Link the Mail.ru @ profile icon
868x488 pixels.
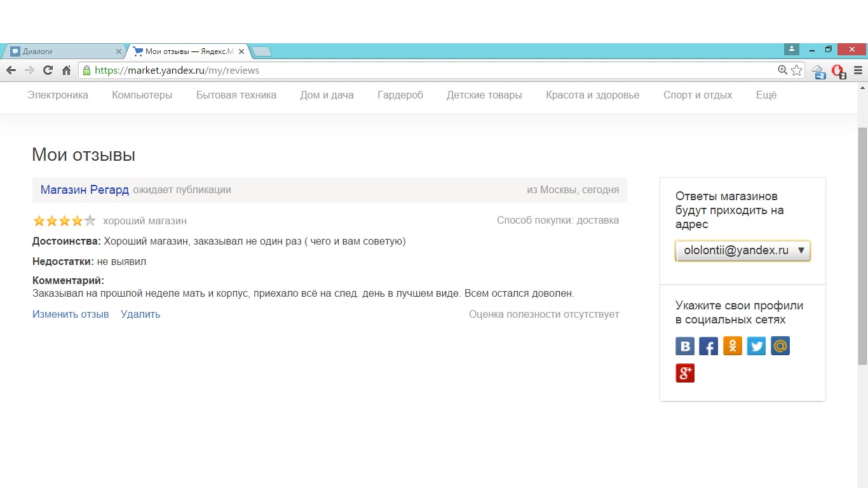pos(780,346)
